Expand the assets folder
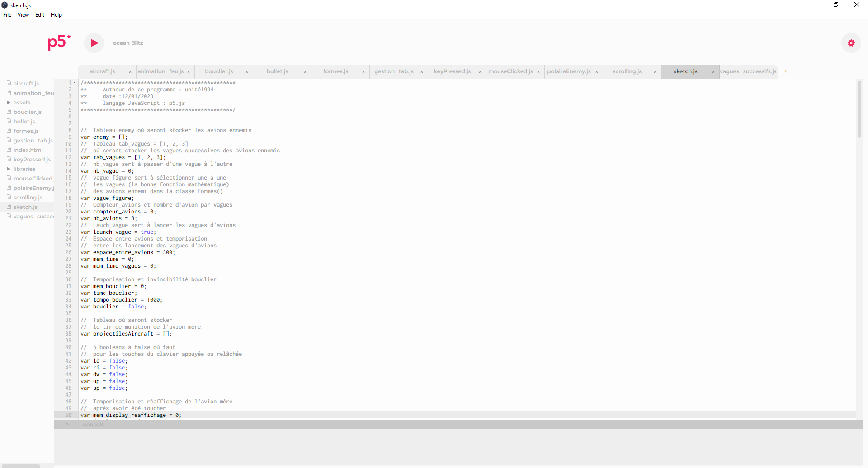Screen dimensions: 868x468 [x=9, y=103]
